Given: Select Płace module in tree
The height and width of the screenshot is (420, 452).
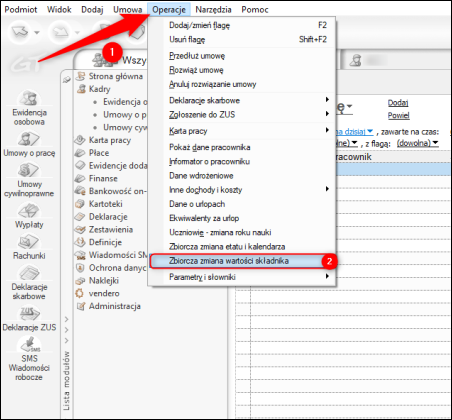Looking at the screenshot, I should tap(99, 153).
